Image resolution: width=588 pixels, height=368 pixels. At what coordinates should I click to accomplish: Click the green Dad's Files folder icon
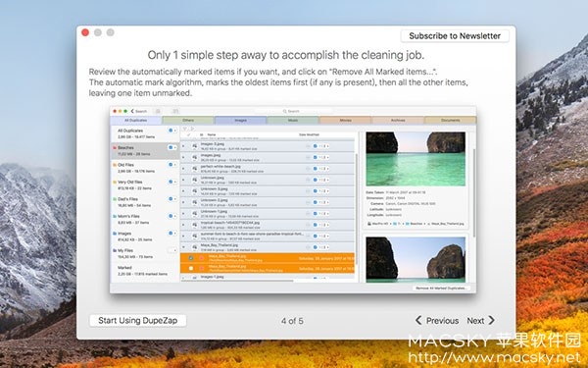point(115,199)
